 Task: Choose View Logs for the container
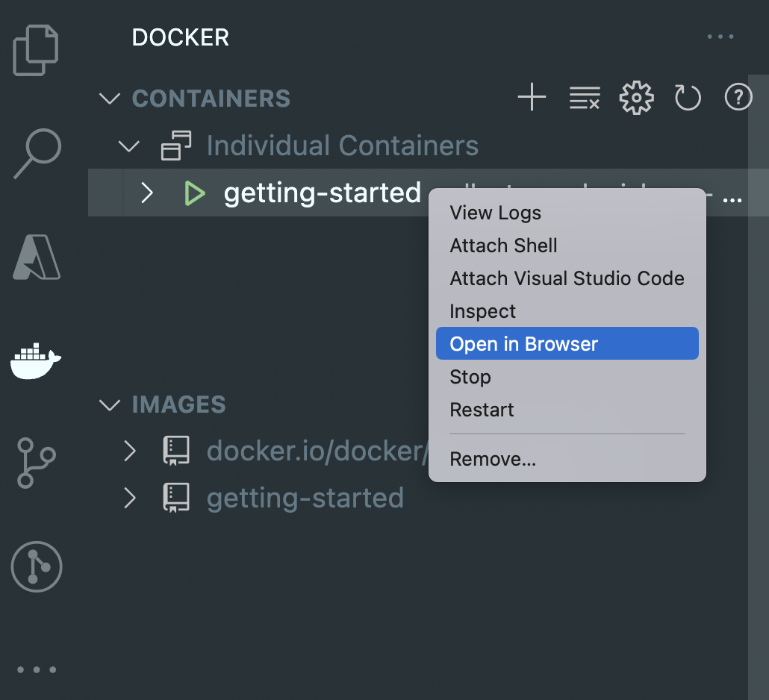495,213
